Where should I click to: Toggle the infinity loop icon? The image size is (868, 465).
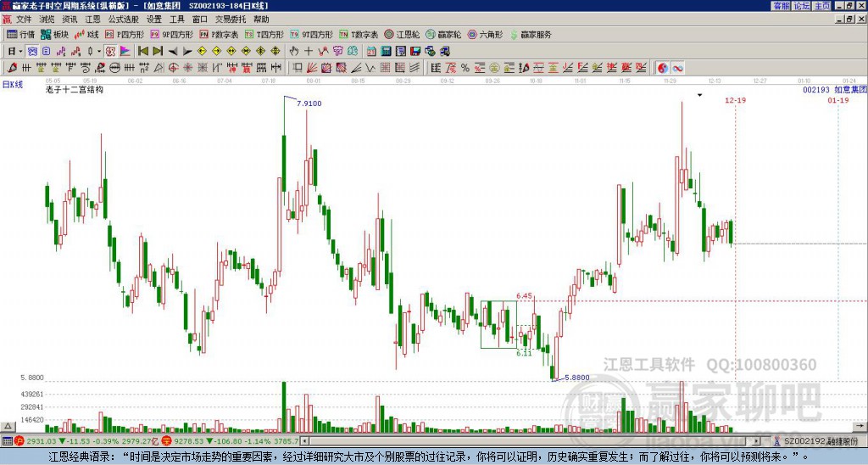coord(677,68)
